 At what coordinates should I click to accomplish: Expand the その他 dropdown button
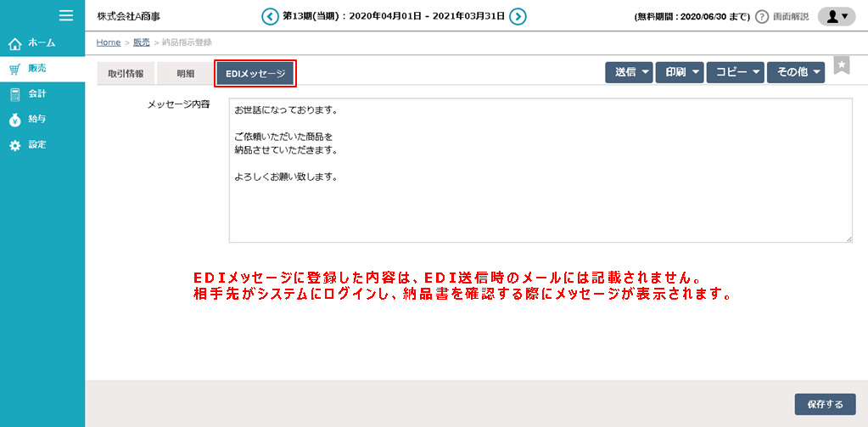pos(795,73)
